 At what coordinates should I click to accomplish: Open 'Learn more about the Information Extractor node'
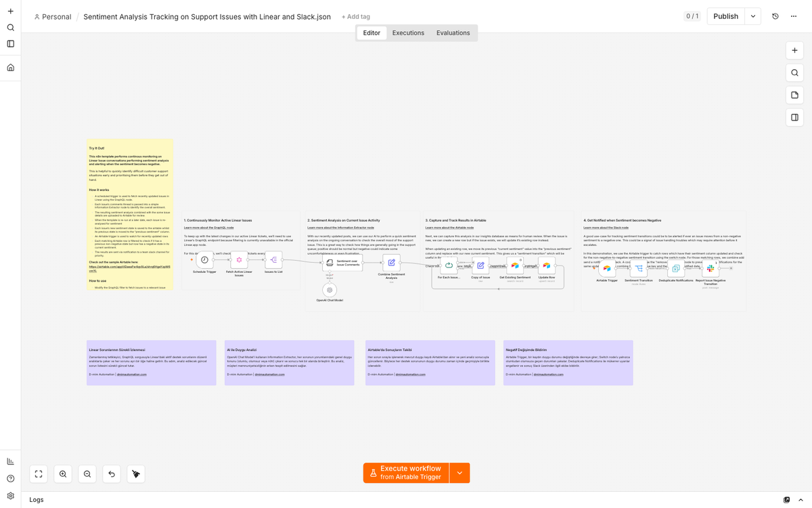[x=340, y=228]
